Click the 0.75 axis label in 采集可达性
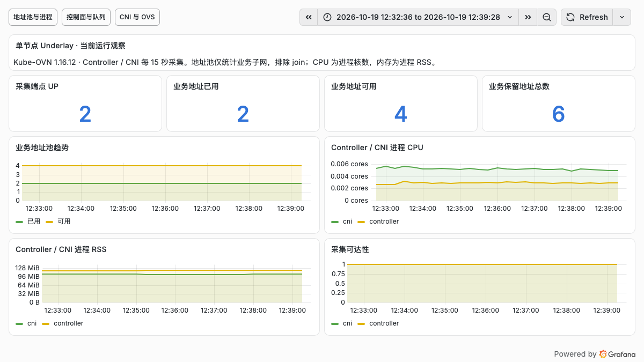 click(338, 274)
